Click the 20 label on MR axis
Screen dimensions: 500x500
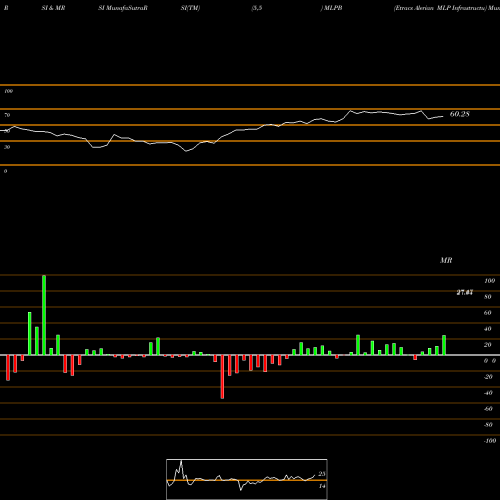click(488, 345)
